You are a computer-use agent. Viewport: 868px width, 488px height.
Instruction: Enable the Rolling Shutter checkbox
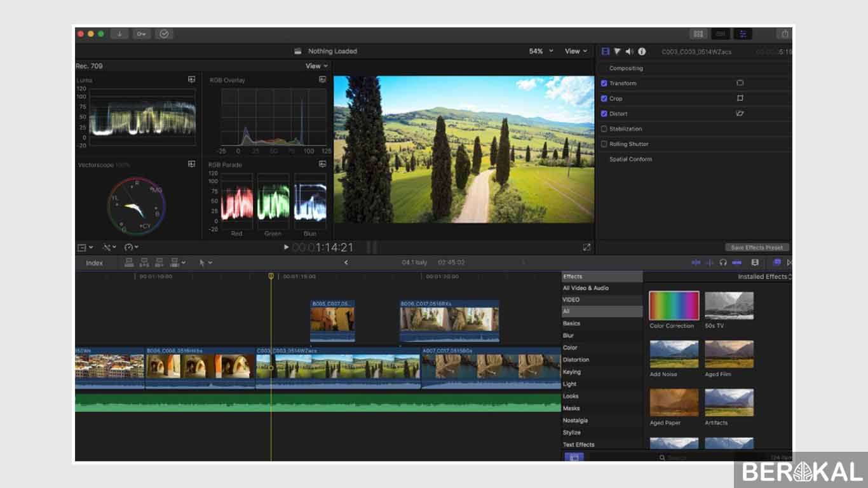(x=604, y=144)
